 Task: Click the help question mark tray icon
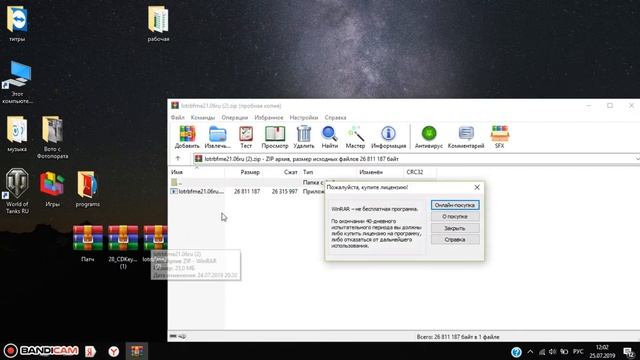pyautogui.click(x=516, y=351)
